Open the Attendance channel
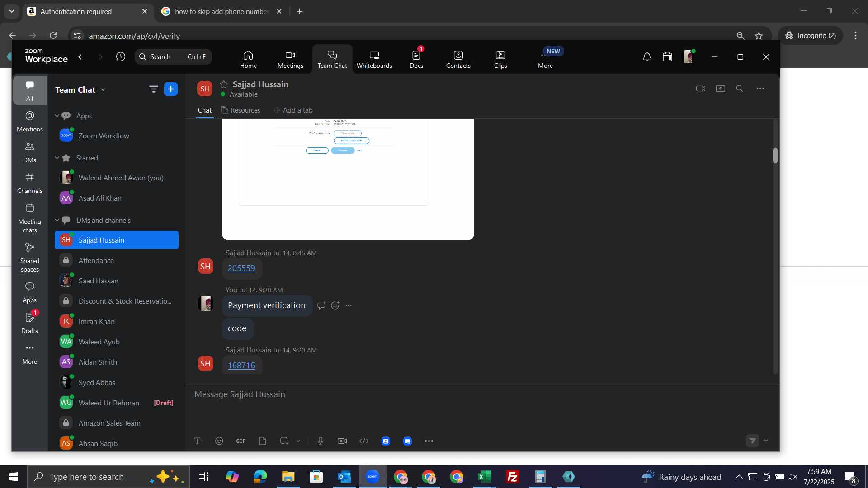The width and height of the screenshot is (868, 488). [117, 260]
